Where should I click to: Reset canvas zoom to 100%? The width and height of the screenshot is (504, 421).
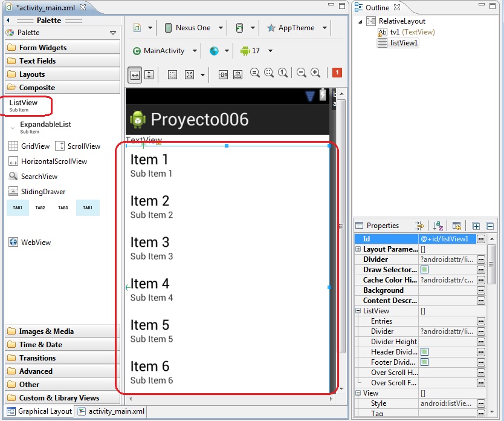283,73
